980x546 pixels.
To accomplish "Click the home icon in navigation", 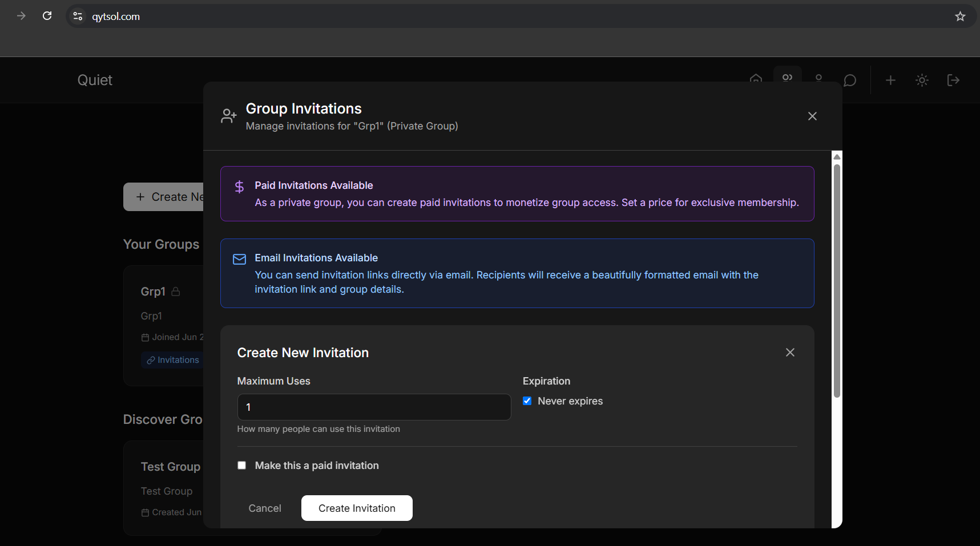I will pos(756,78).
